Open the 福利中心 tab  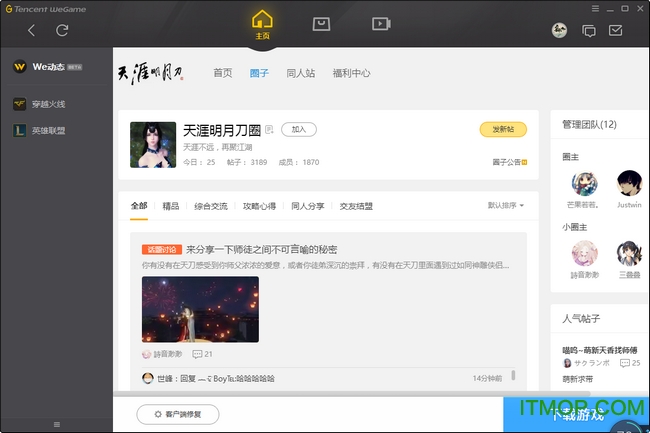(x=351, y=73)
